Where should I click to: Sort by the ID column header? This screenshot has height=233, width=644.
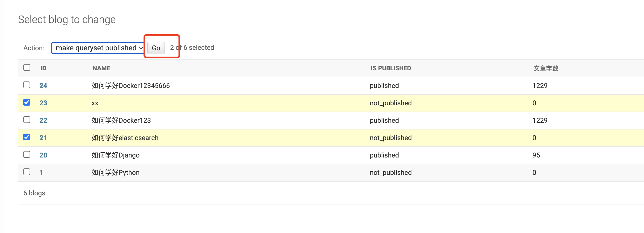43,68
